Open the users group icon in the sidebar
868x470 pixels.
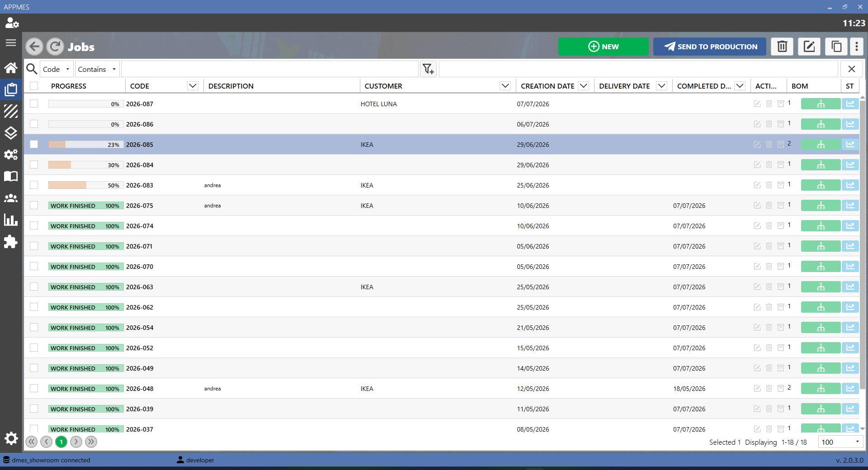tap(11, 198)
